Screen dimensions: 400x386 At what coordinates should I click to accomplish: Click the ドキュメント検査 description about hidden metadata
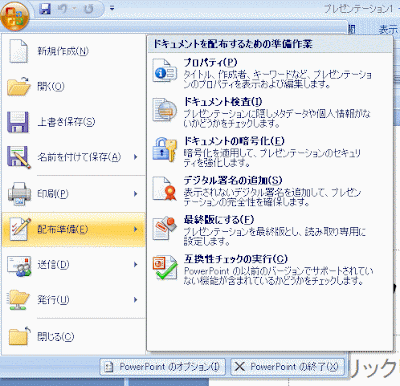coord(277,119)
